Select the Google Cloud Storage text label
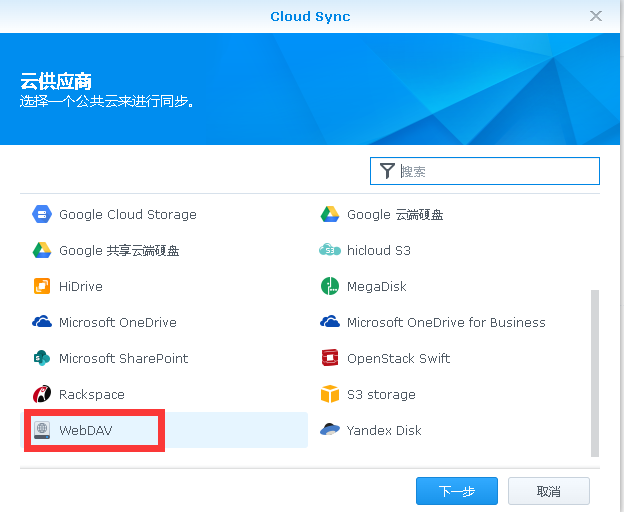Screen dimensions: 624x512 click(x=128, y=215)
